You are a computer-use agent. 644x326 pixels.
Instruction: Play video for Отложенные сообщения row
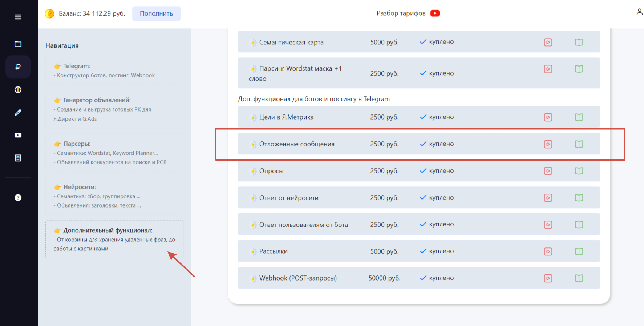tap(548, 144)
